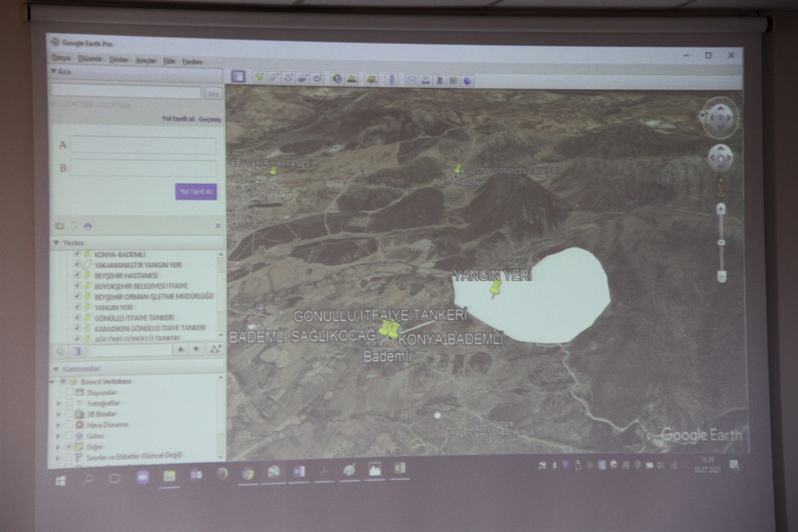Click the printer icon below directions panel
The image size is (798, 532).
(87, 226)
